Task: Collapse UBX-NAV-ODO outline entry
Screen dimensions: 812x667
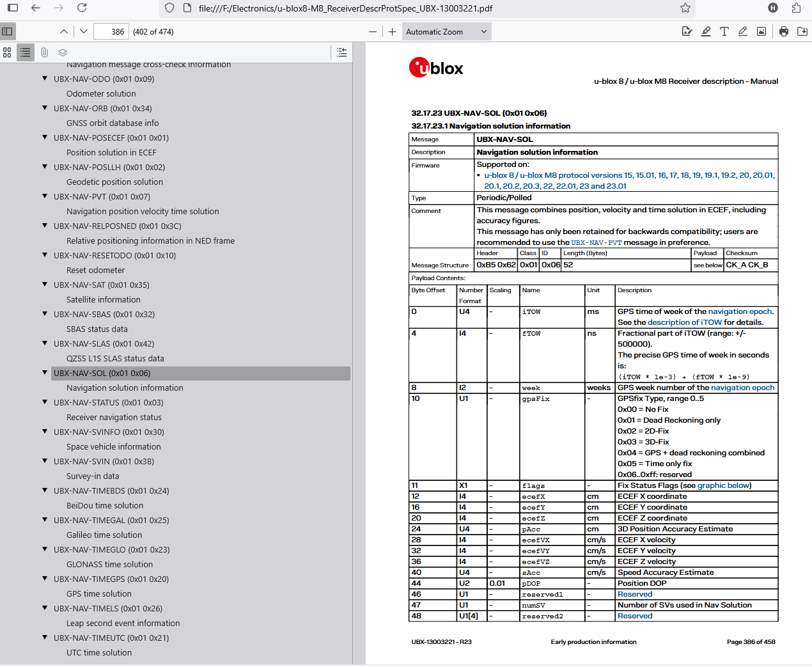Action: [x=45, y=79]
